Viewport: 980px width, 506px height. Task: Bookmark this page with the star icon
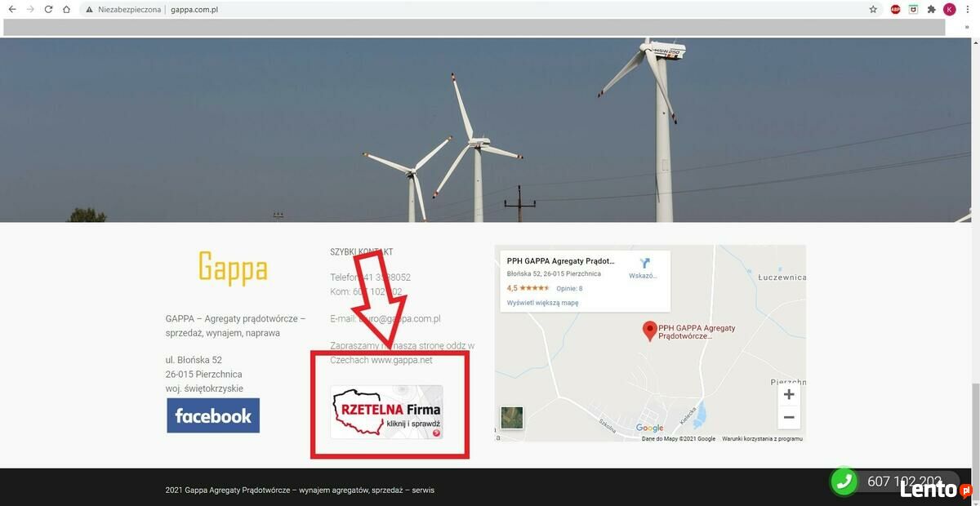tap(873, 10)
